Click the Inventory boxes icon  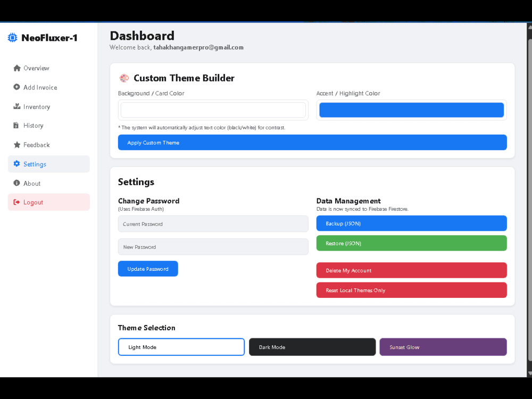tap(16, 106)
